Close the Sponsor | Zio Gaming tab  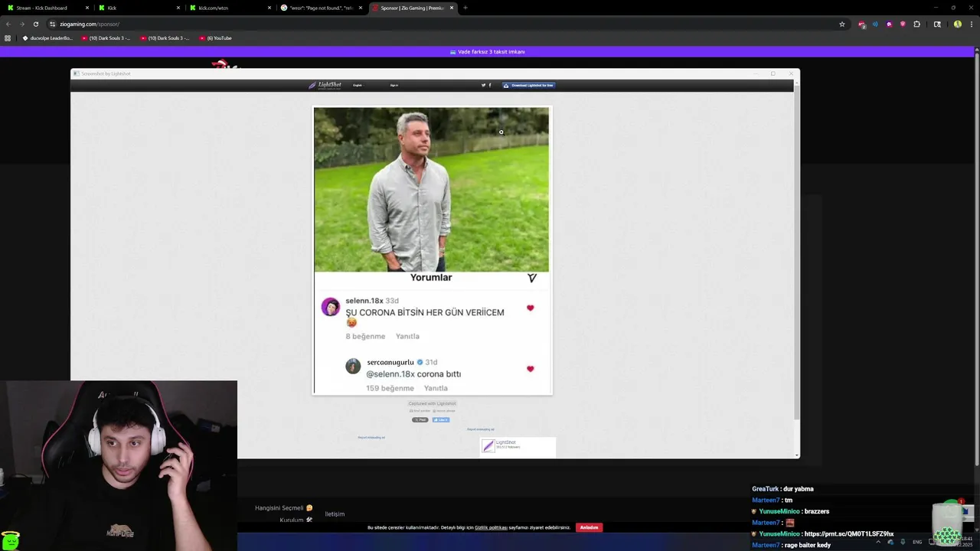(x=452, y=8)
